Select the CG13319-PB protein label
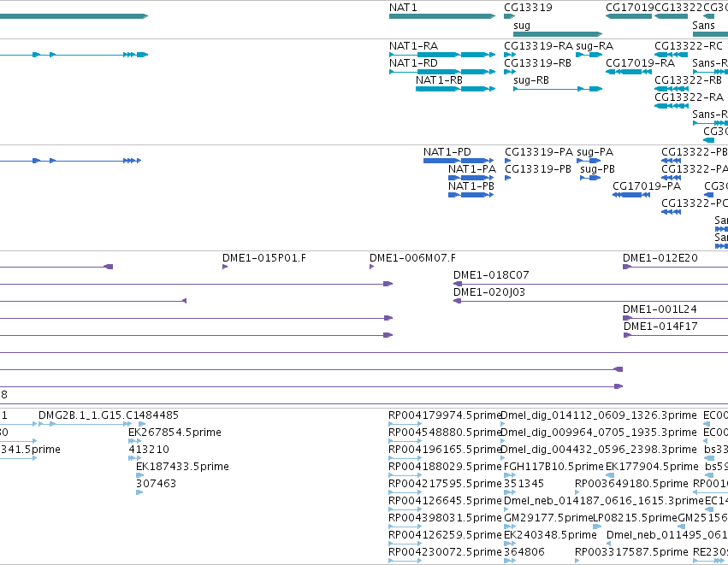 (538, 169)
